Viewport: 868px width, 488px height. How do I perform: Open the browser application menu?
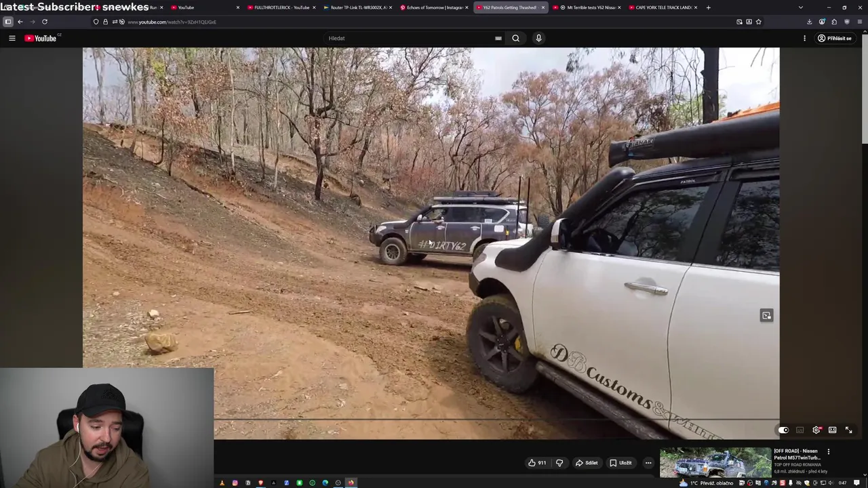click(860, 22)
